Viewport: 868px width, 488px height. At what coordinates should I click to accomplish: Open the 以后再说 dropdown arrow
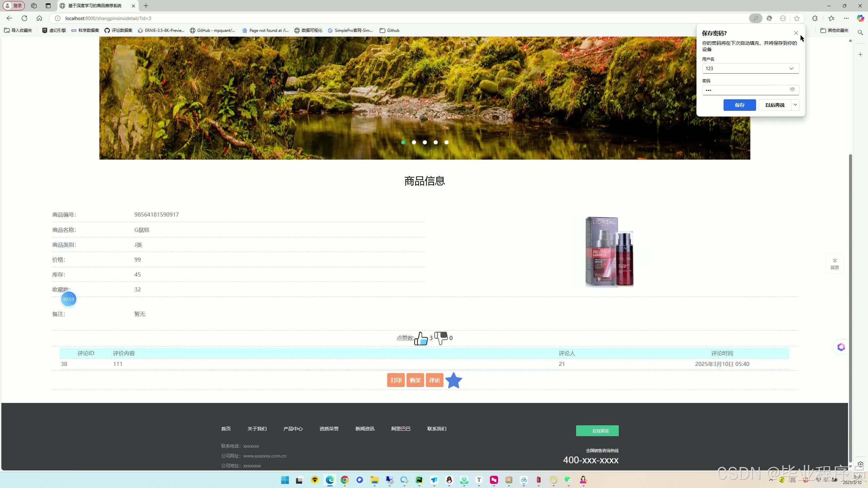pyautogui.click(x=795, y=105)
